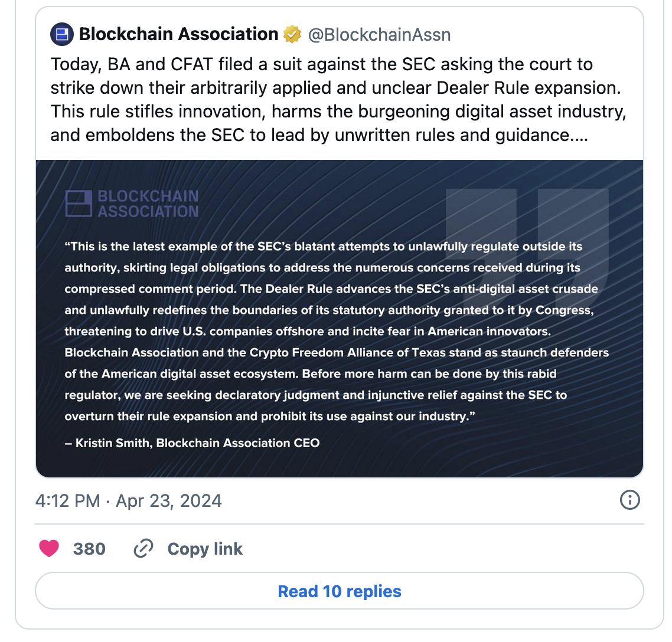Click the gold verified badge
Screen dimensions: 672x642
(292, 34)
